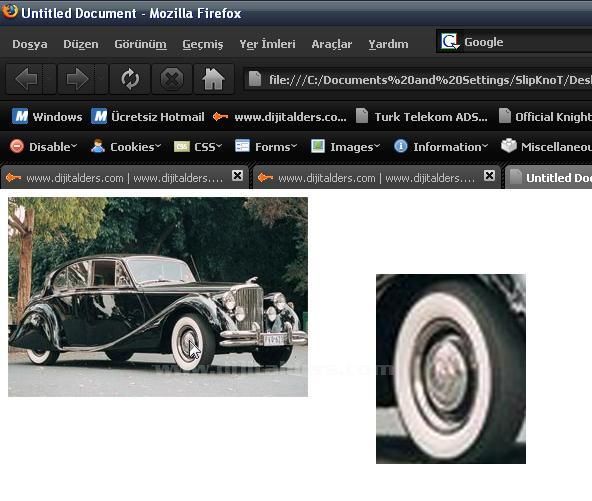Expand the Disable dropdown
The width and height of the screenshot is (592, 501).
pyautogui.click(x=43, y=146)
